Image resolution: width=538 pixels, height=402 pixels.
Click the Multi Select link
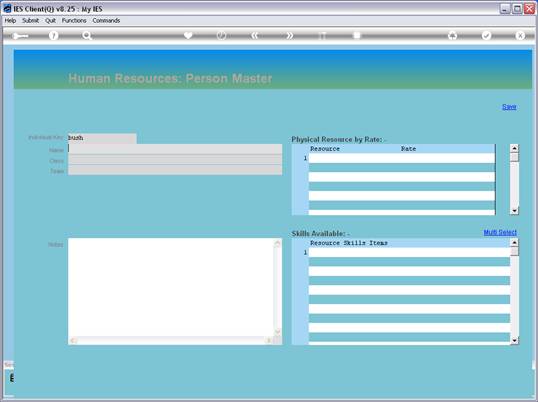500,232
